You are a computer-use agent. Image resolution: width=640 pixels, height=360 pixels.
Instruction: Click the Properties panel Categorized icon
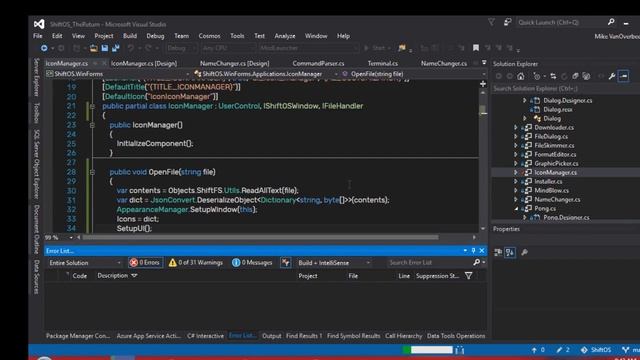pos(498,253)
